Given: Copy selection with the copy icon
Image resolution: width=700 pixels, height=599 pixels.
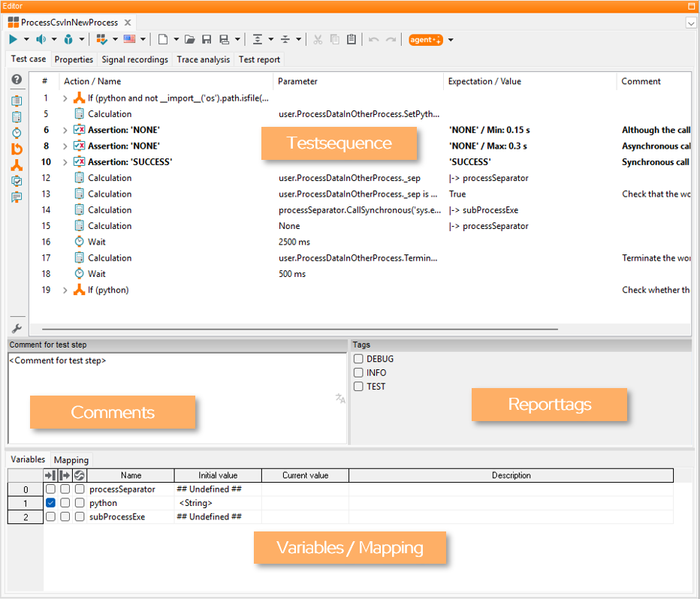Looking at the screenshot, I should pos(335,40).
